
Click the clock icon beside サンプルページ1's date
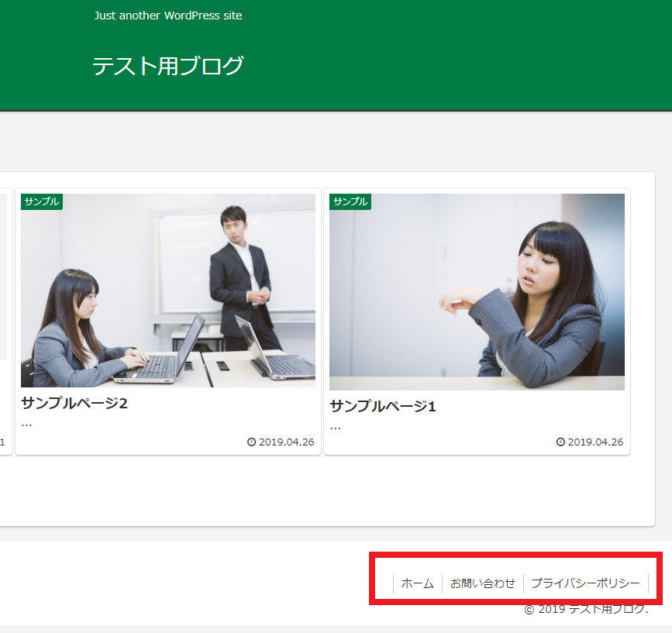tap(560, 442)
